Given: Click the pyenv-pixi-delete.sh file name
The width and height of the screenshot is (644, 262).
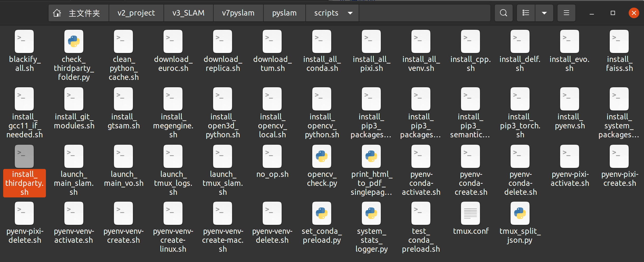Looking at the screenshot, I should tap(25, 236).
